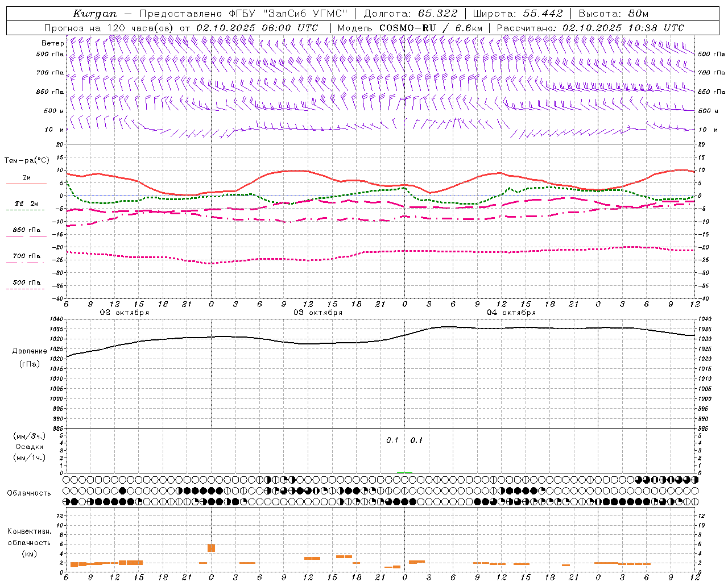This screenshot has height=582, width=728.
Task: Click the "Тем-ра(°C)" temperature label
Action: (27, 161)
